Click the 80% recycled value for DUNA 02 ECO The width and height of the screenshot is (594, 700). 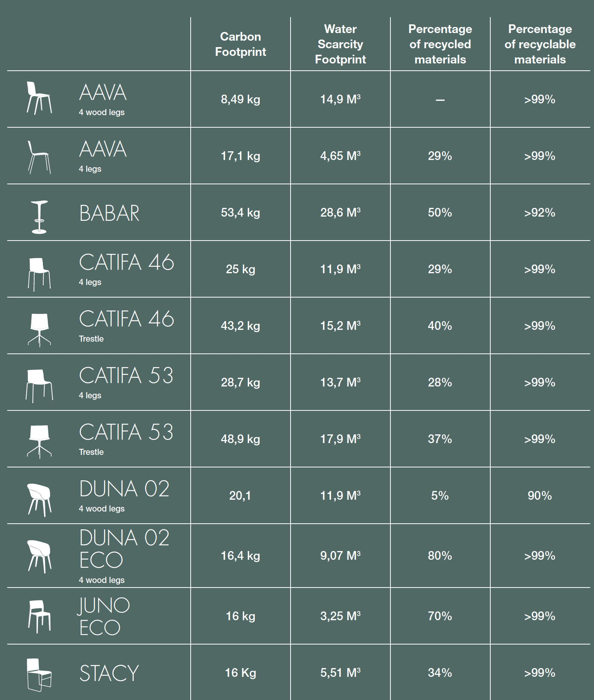440,556
